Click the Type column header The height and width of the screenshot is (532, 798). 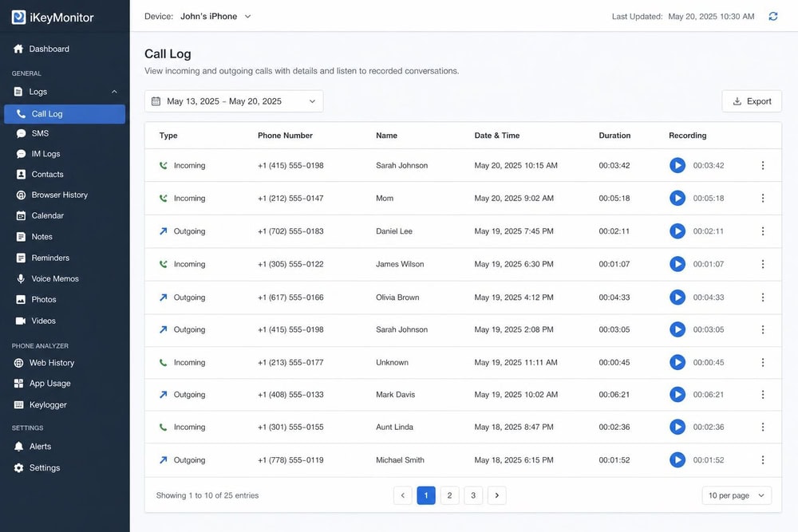pos(168,136)
